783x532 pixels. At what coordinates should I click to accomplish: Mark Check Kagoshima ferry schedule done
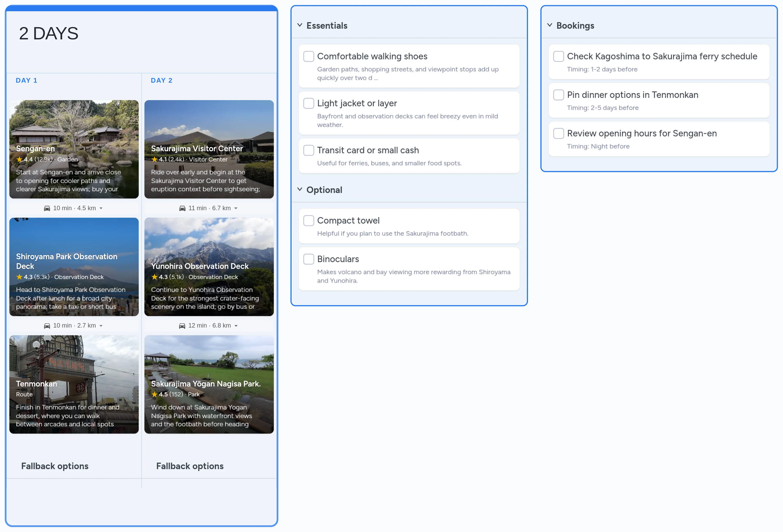[x=558, y=56]
